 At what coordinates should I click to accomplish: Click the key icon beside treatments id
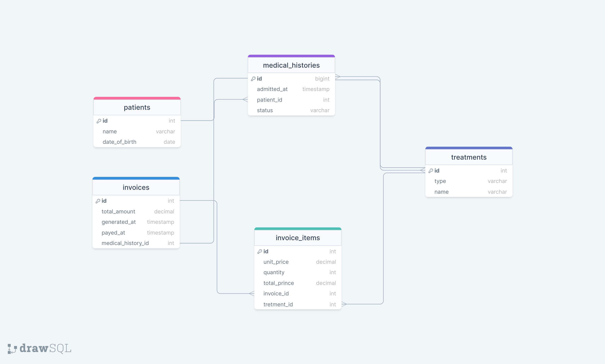(431, 171)
